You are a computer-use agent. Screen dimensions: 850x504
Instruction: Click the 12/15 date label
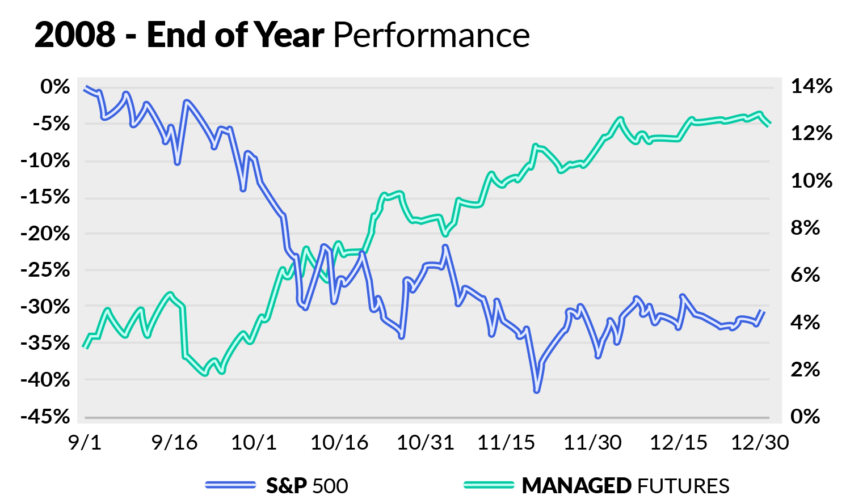[x=679, y=442]
